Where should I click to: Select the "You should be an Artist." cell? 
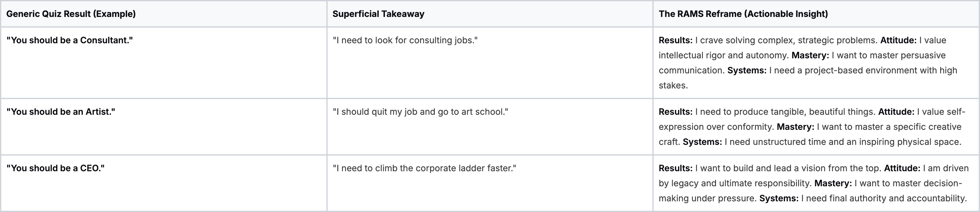pos(61,112)
